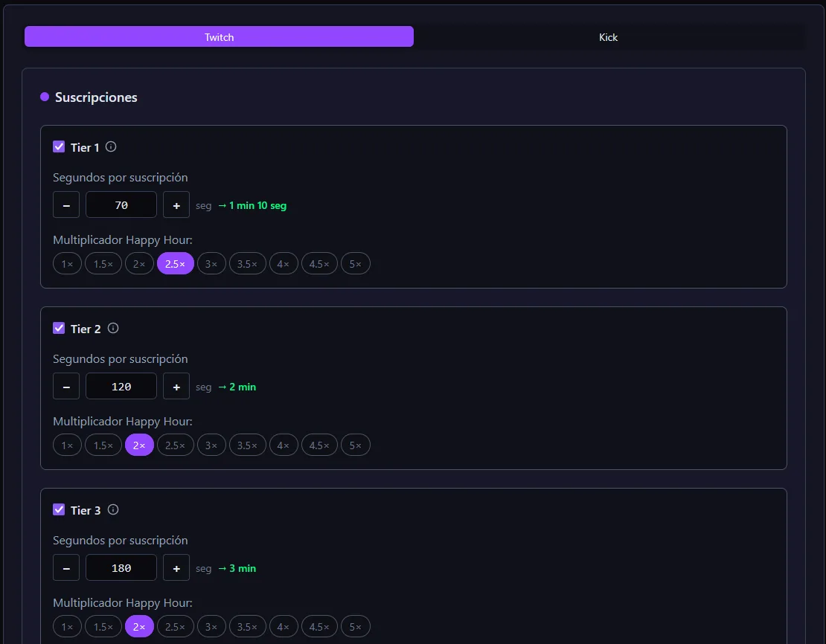This screenshot has height=644, width=826.
Task: Select 1.5× multiplier for Tier 3
Action: 103,627
